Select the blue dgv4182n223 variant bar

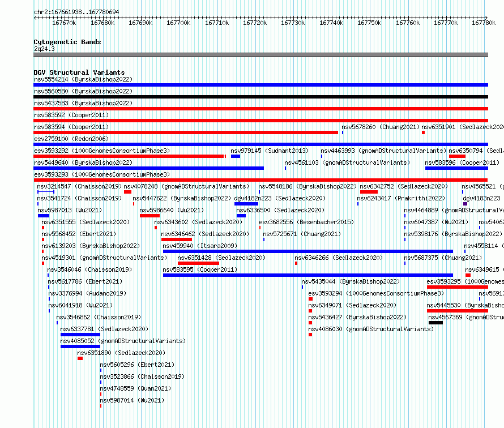coord(246,204)
